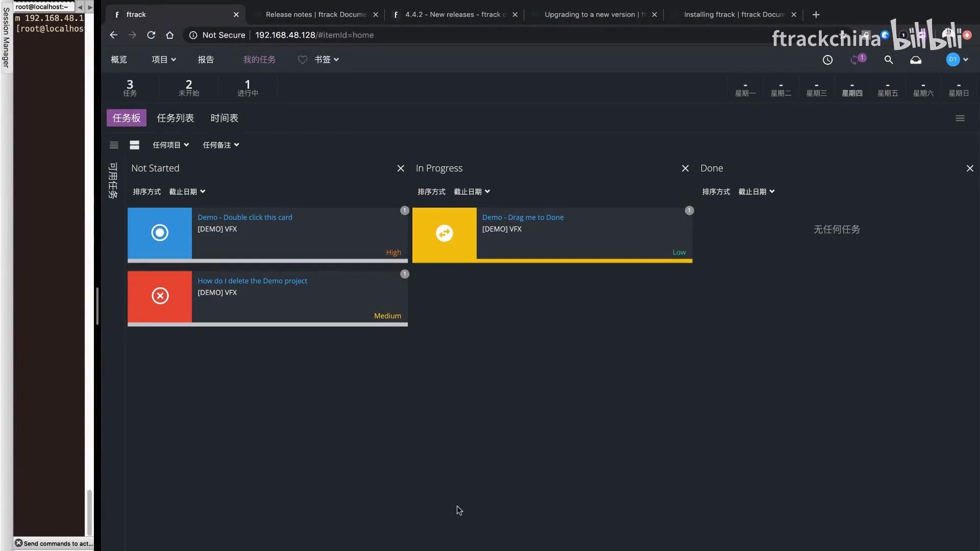Open hamburger menu at right of task board
980x551 pixels.
click(960, 118)
